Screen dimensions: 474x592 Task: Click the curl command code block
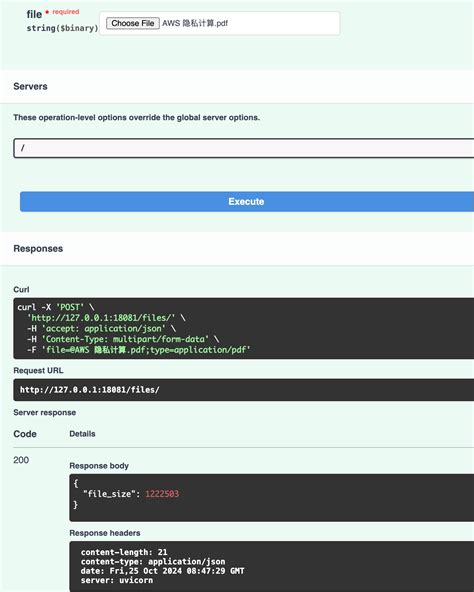tap(244, 328)
